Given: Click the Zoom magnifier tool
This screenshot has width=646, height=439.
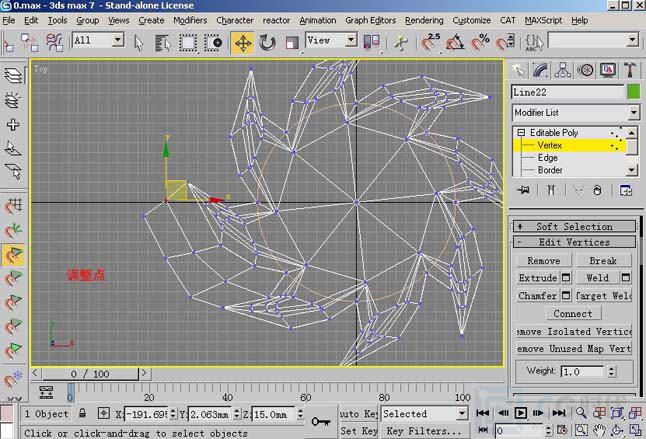Looking at the screenshot, I should tap(581, 413).
